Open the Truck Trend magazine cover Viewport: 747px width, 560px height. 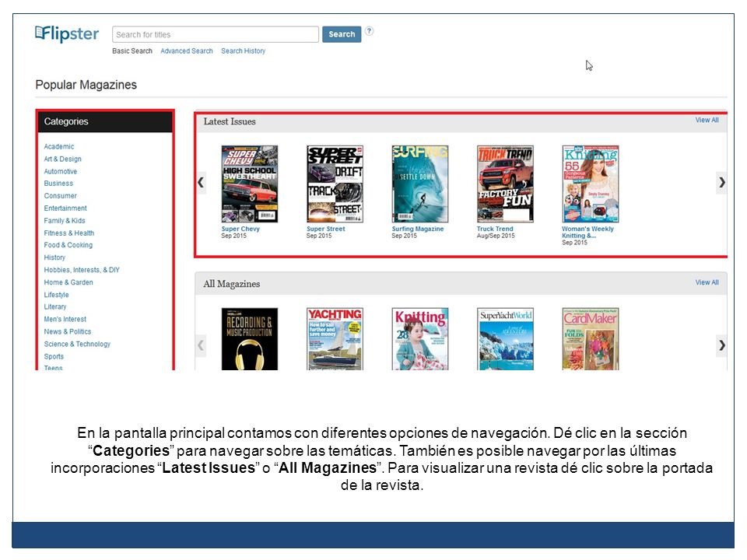[506, 184]
